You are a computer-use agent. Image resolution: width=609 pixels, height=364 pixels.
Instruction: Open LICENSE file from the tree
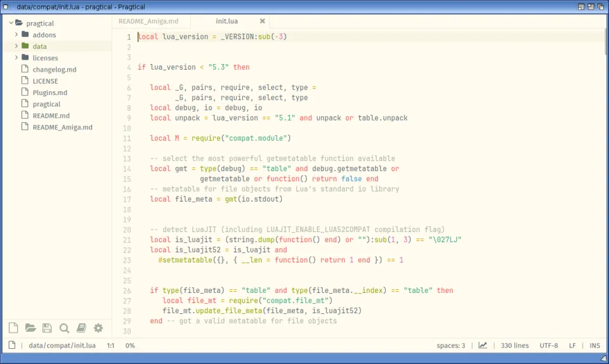click(x=45, y=81)
